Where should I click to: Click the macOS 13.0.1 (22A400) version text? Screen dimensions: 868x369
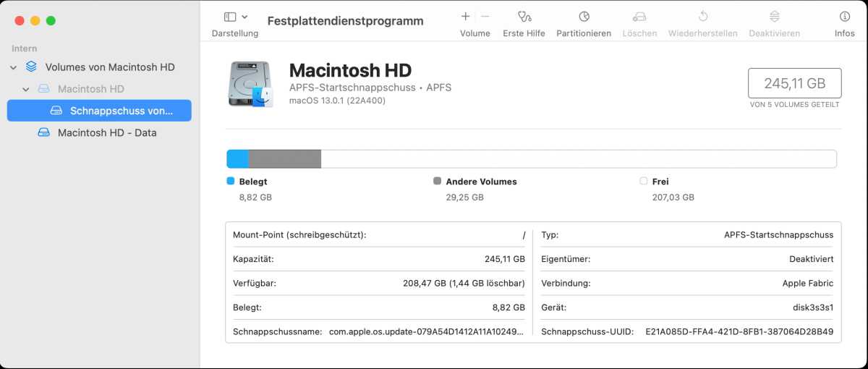[337, 101]
